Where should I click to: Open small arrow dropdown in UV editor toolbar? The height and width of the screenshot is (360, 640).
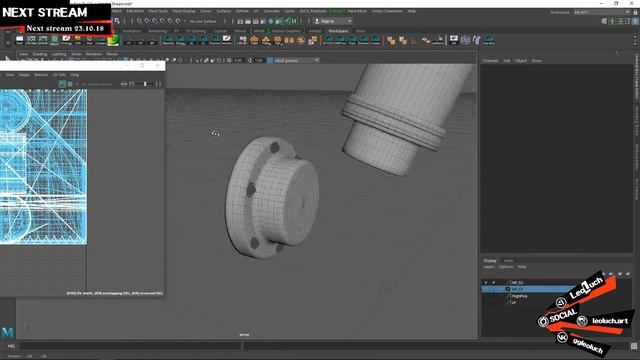click(76, 84)
